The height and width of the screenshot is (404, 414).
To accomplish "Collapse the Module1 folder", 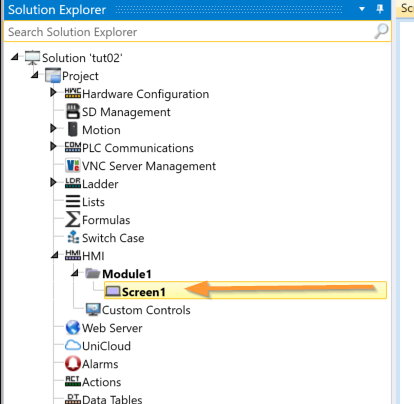I will pyautogui.click(x=75, y=273).
